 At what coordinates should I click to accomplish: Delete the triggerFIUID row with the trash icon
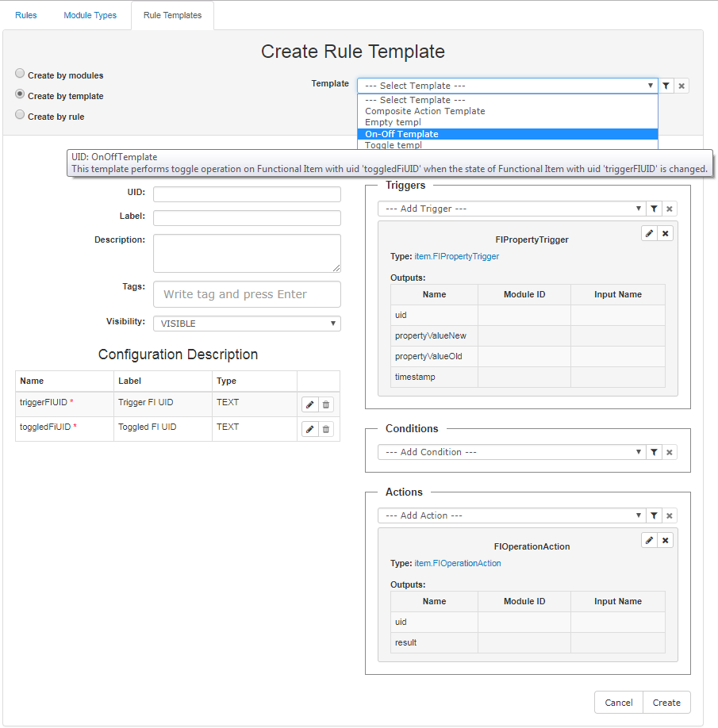coord(327,404)
